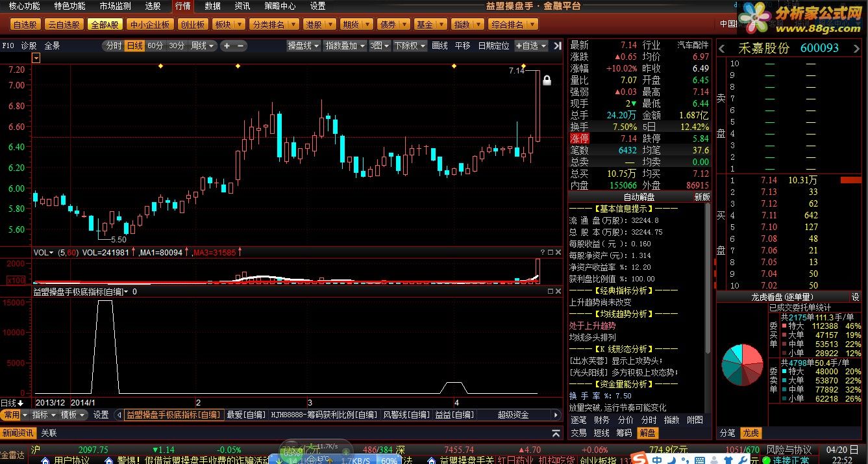The image size is (868, 464).
Task: Select the 分笔 tab at bottom right
Action: click(x=728, y=433)
